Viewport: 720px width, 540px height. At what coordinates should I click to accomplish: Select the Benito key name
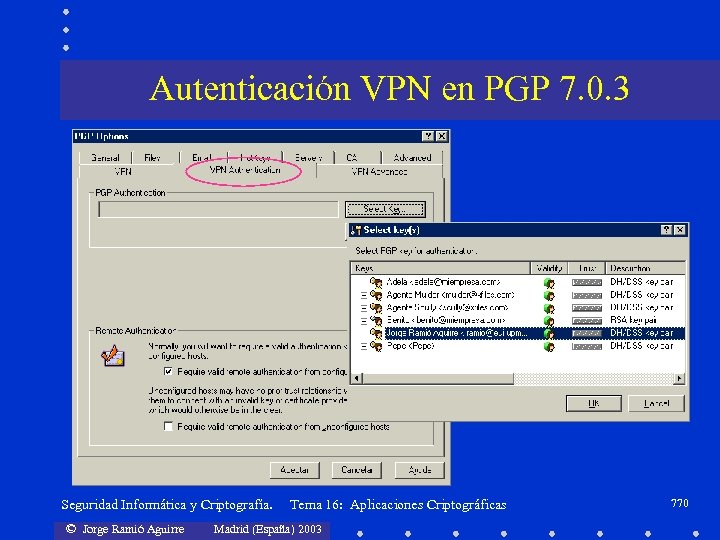pos(446,320)
